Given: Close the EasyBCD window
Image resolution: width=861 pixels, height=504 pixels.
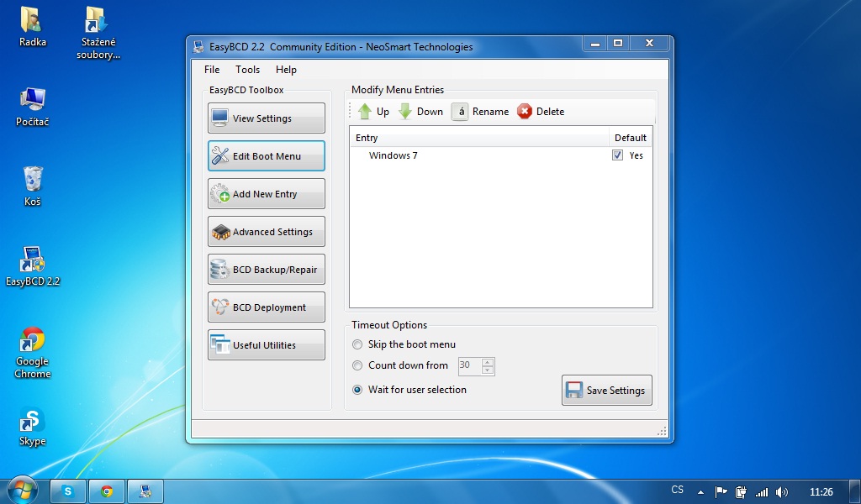Looking at the screenshot, I should point(650,44).
